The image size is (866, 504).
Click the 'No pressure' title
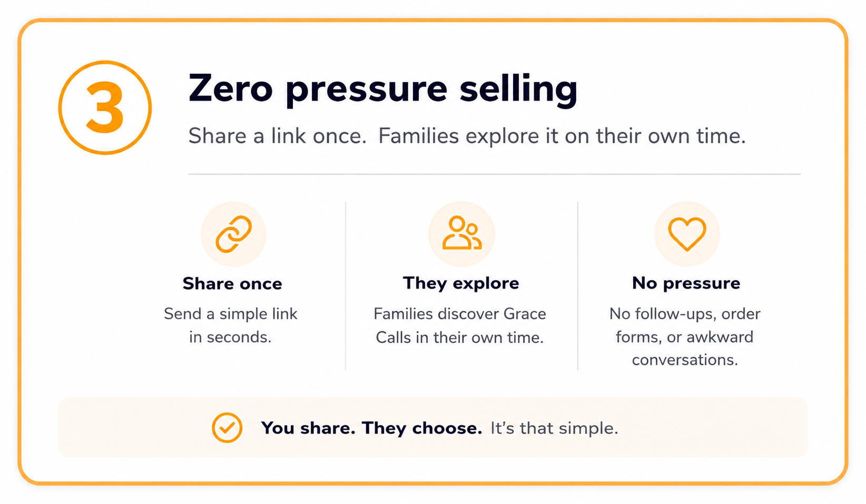pyautogui.click(x=686, y=283)
